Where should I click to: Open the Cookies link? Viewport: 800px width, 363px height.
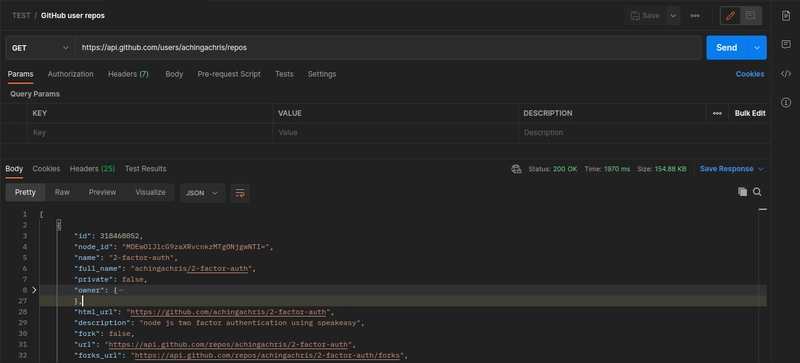tap(749, 74)
